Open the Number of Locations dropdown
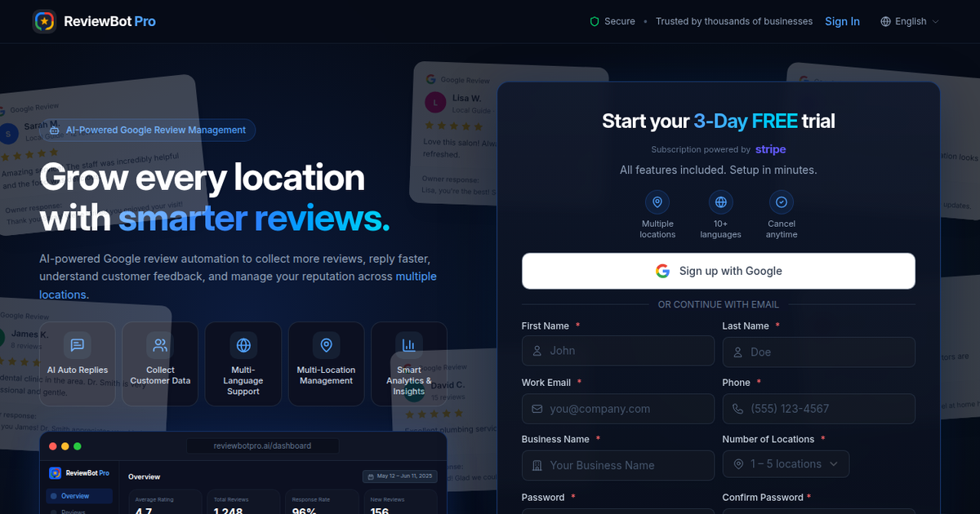Image resolution: width=980 pixels, height=514 pixels. tap(786, 464)
